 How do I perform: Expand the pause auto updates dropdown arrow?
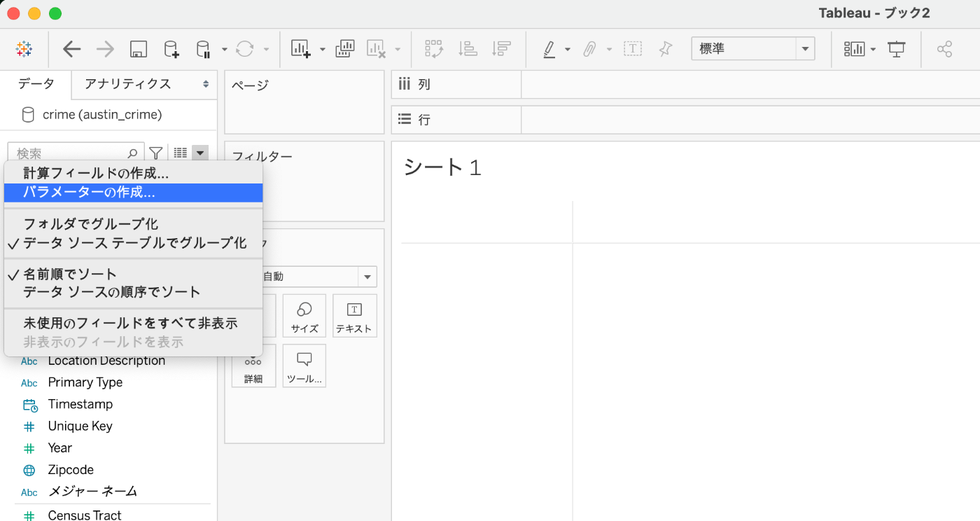(224, 49)
